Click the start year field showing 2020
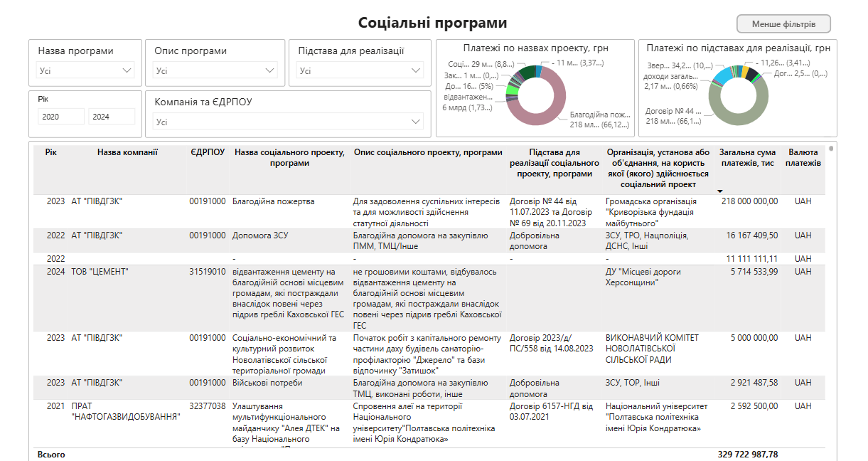Screen dimensions: 868x461 [60, 117]
